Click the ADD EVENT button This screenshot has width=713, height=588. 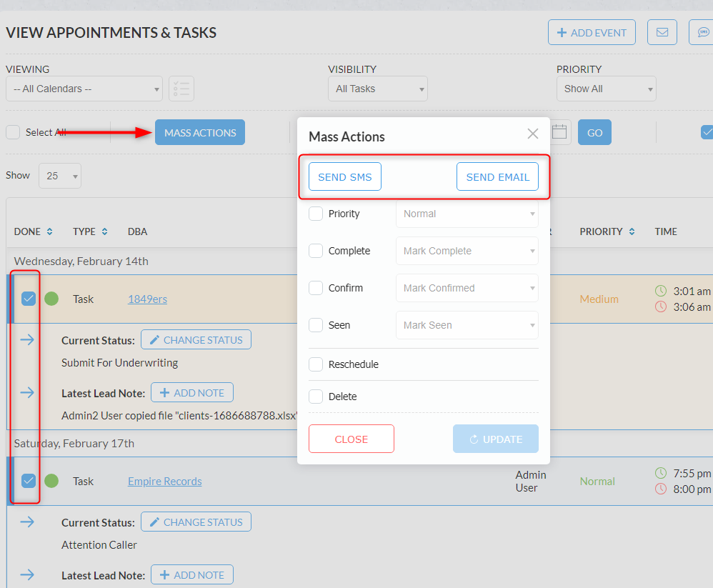click(592, 32)
